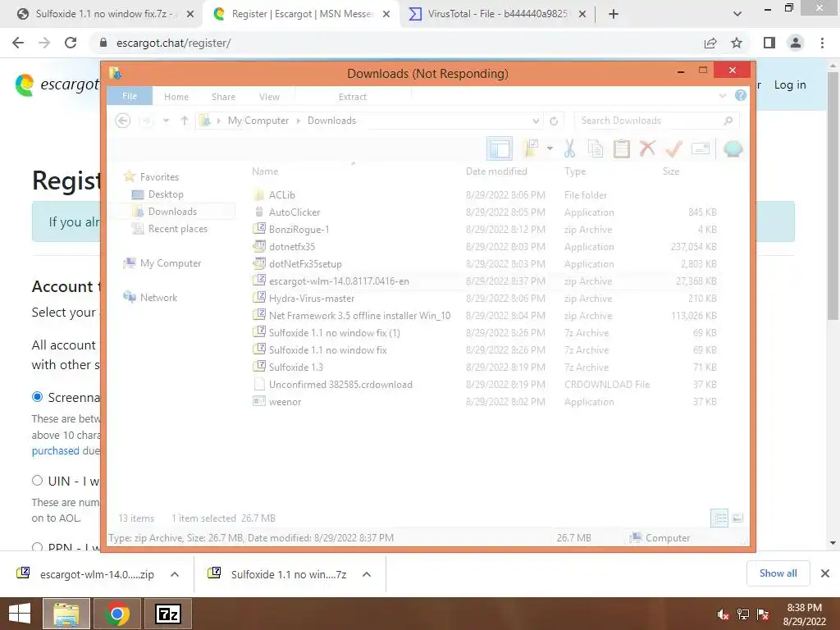Open 7-Zip from the taskbar
The width and height of the screenshot is (840, 630).
pyautogui.click(x=168, y=614)
